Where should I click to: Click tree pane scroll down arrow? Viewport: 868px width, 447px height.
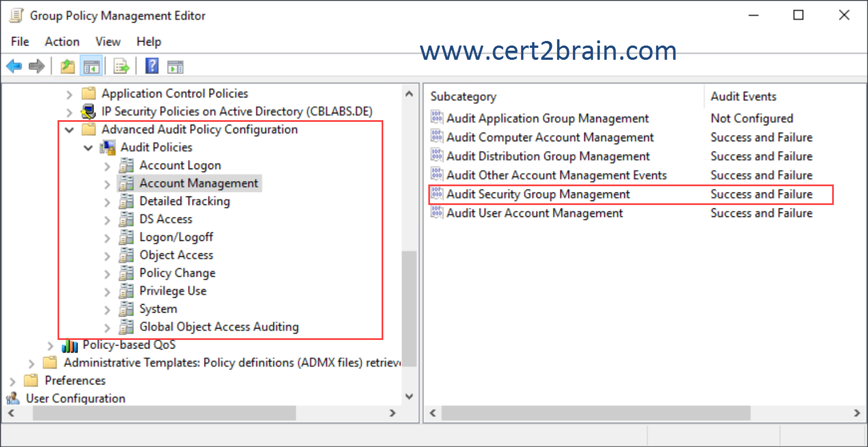[409, 396]
